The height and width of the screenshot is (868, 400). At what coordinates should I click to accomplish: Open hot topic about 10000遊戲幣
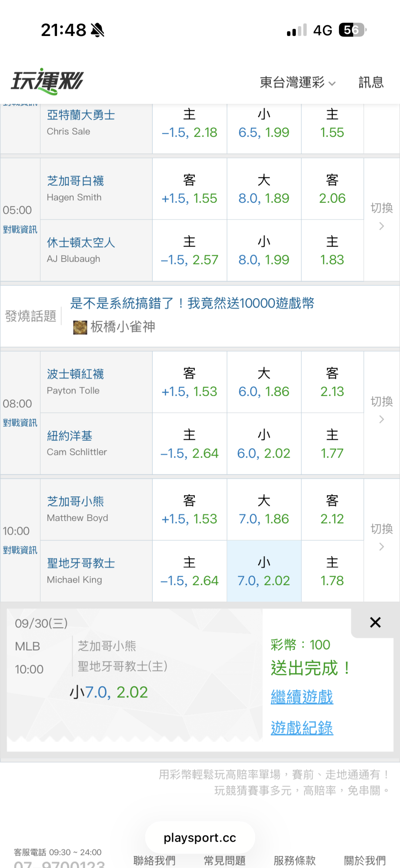(x=192, y=303)
